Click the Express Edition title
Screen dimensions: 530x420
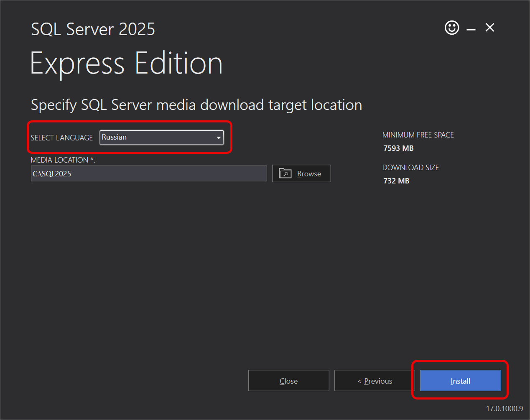[x=127, y=64]
